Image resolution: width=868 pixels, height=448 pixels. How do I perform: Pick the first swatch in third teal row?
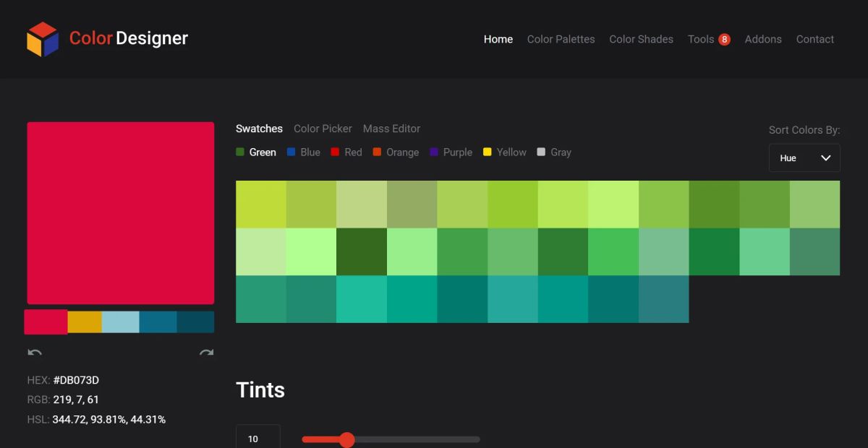coord(261,299)
